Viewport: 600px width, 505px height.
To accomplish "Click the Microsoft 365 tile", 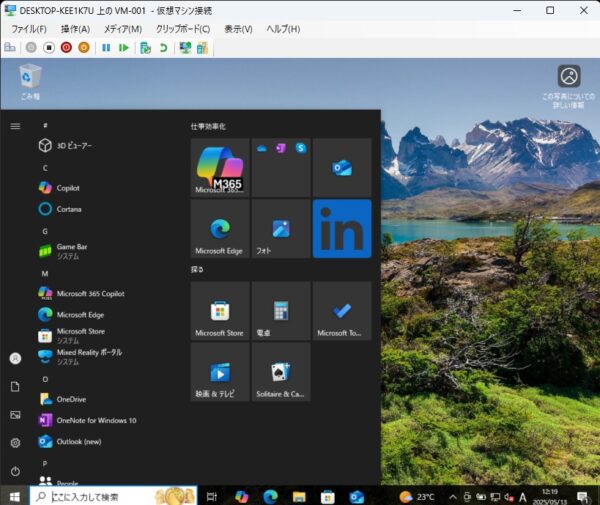I will click(x=220, y=168).
